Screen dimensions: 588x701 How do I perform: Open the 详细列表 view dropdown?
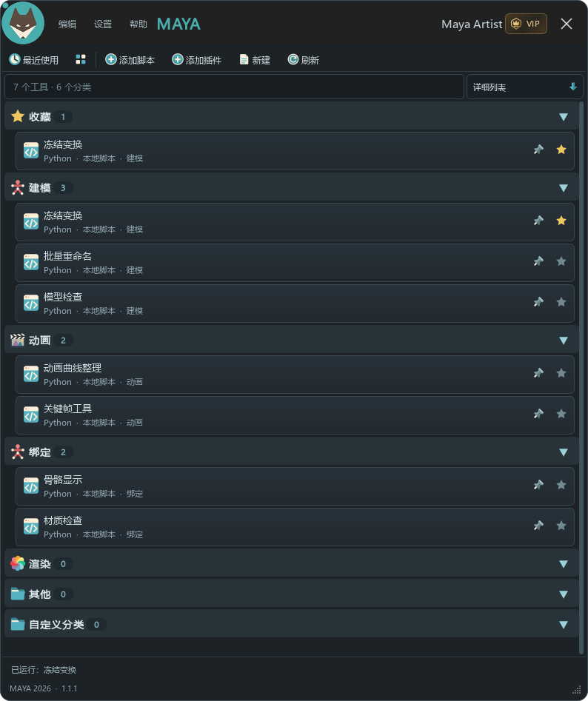[524, 87]
